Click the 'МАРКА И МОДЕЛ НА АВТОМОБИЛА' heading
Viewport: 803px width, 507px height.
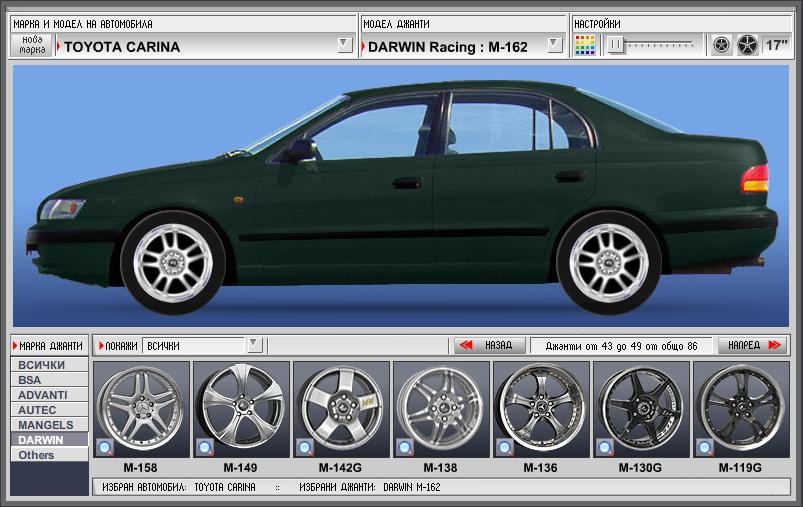[x=82, y=24]
